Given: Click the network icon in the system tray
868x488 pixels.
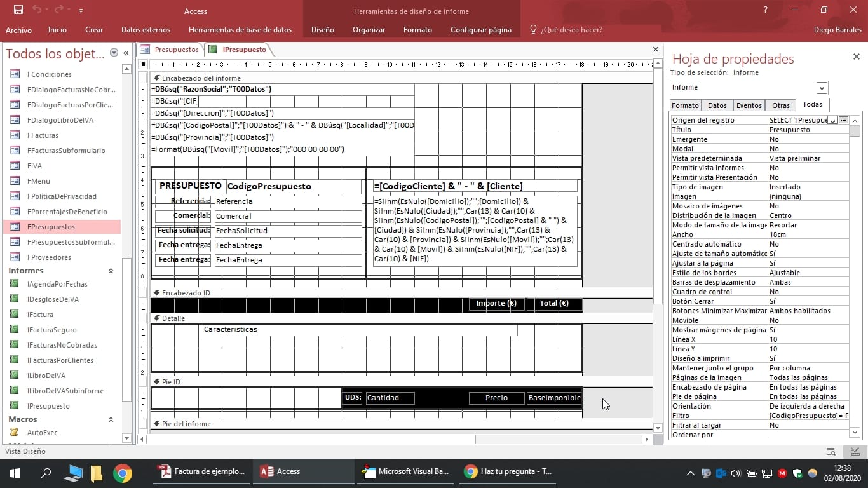Looking at the screenshot, I should [x=767, y=473].
